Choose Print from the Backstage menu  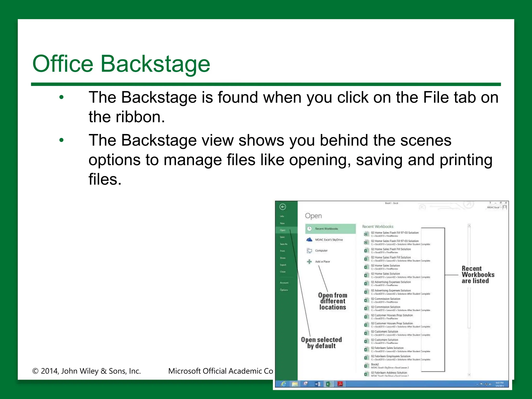pyautogui.click(x=282, y=251)
